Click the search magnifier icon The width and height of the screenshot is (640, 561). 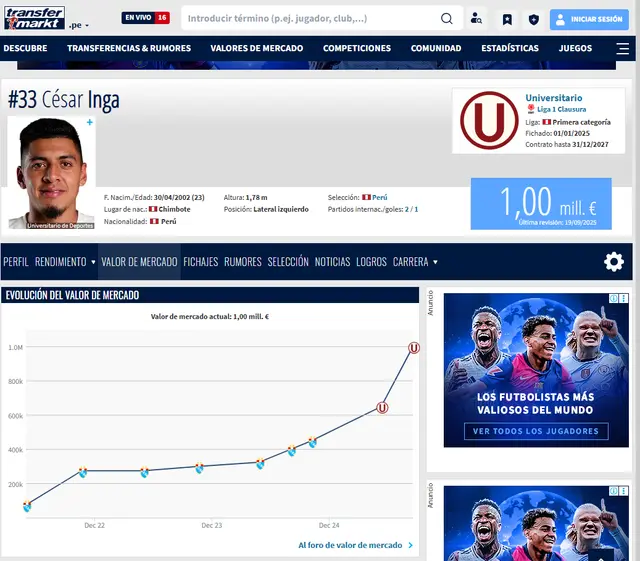[447, 18]
